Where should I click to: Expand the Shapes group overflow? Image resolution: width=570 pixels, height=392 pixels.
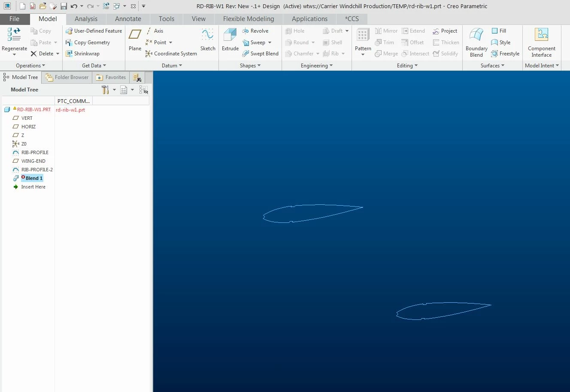(250, 66)
